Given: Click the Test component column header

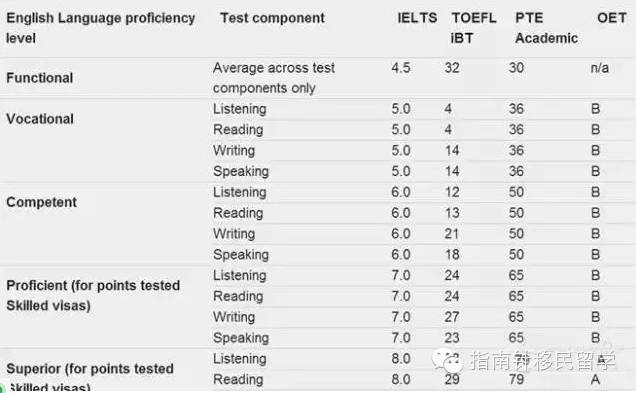Looking at the screenshot, I should [x=272, y=18].
